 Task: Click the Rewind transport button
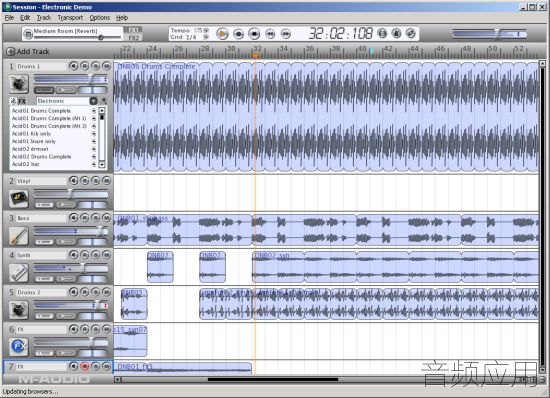[x=270, y=34]
